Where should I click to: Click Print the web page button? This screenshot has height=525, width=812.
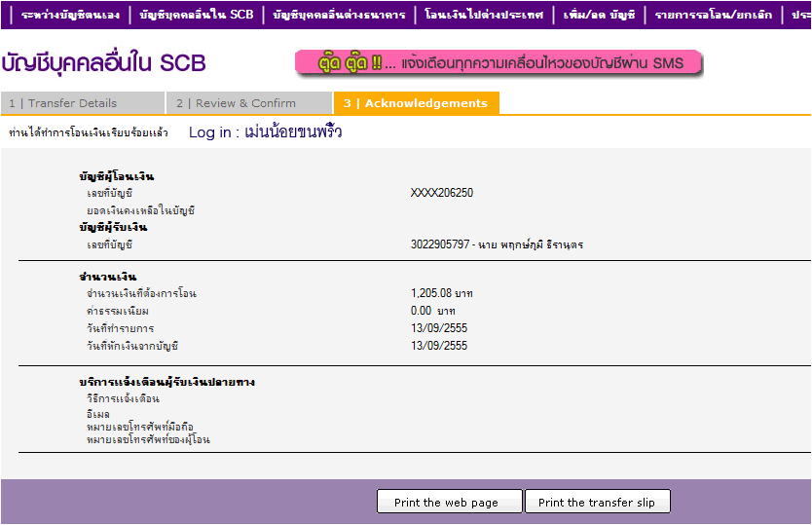point(450,502)
